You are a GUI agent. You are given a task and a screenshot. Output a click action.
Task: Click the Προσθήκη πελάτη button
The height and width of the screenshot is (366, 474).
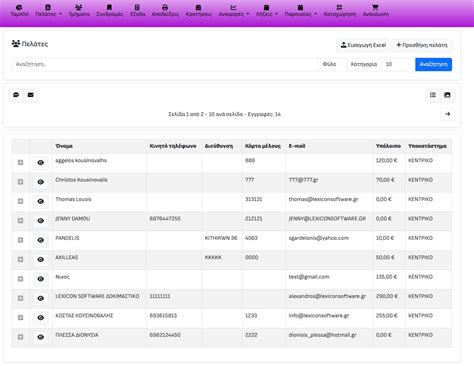[x=422, y=45]
